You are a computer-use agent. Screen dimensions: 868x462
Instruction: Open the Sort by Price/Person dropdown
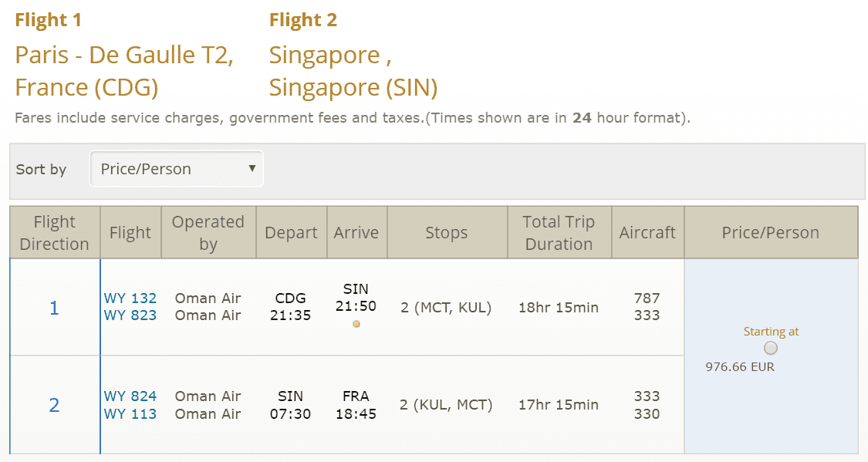(x=177, y=169)
